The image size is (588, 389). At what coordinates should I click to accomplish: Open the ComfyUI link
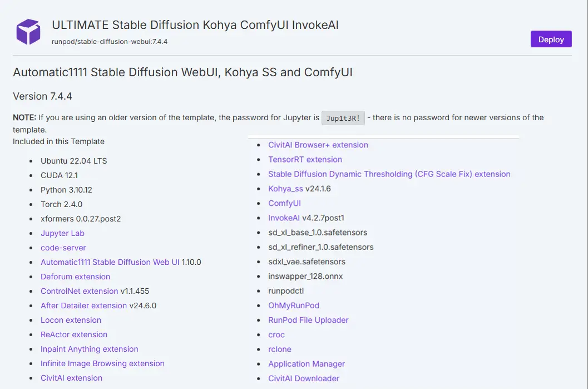click(x=284, y=203)
